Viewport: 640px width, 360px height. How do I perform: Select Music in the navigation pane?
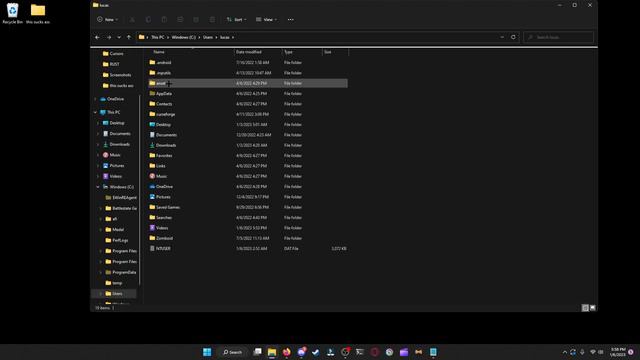(114, 155)
